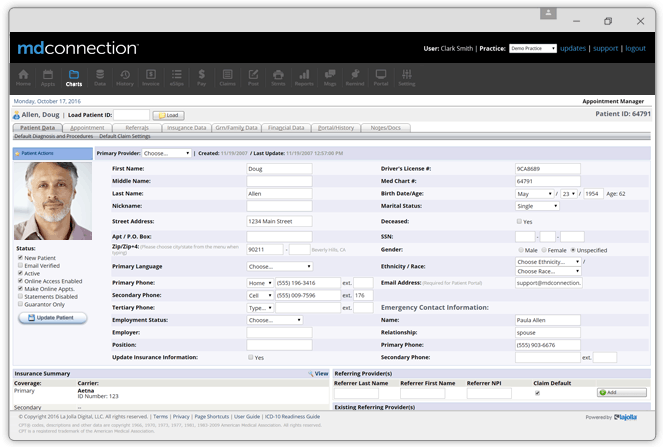Switch to the Insurance Data tab
663x447 pixels.
[186, 128]
